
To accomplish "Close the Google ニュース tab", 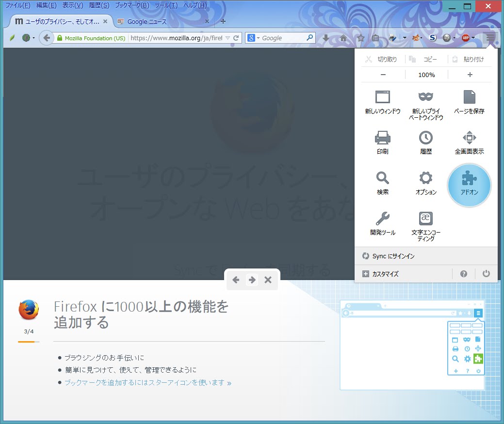I will pos(207,21).
